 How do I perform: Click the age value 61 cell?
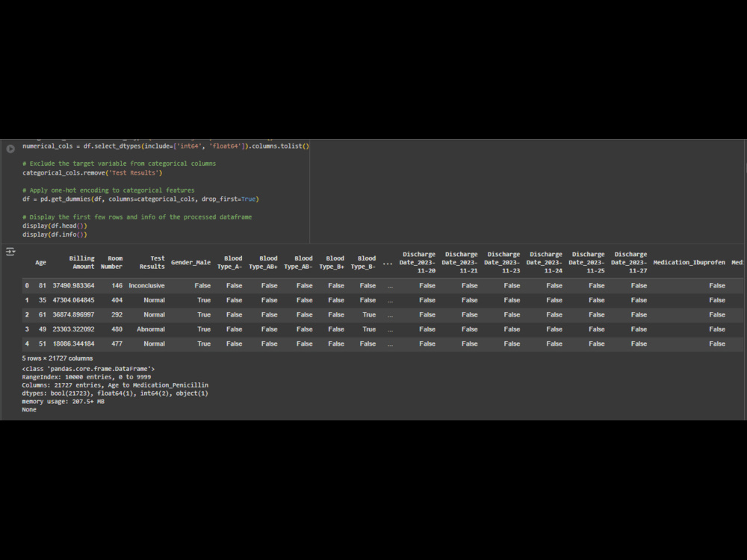[43, 315]
